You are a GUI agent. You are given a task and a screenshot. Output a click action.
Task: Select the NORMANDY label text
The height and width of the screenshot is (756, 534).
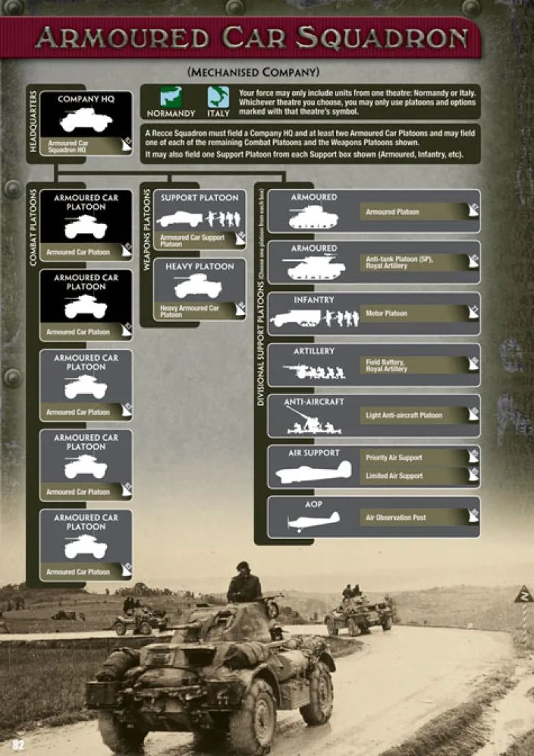(x=170, y=113)
